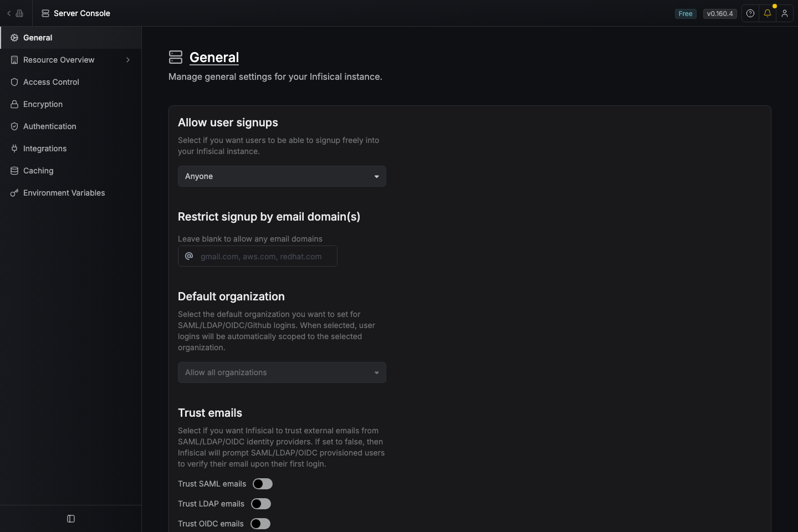Screen dimensions: 798x532
Task: Click the 'Trust SAML emails' label text
Action: pyautogui.click(x=212, y=484)
